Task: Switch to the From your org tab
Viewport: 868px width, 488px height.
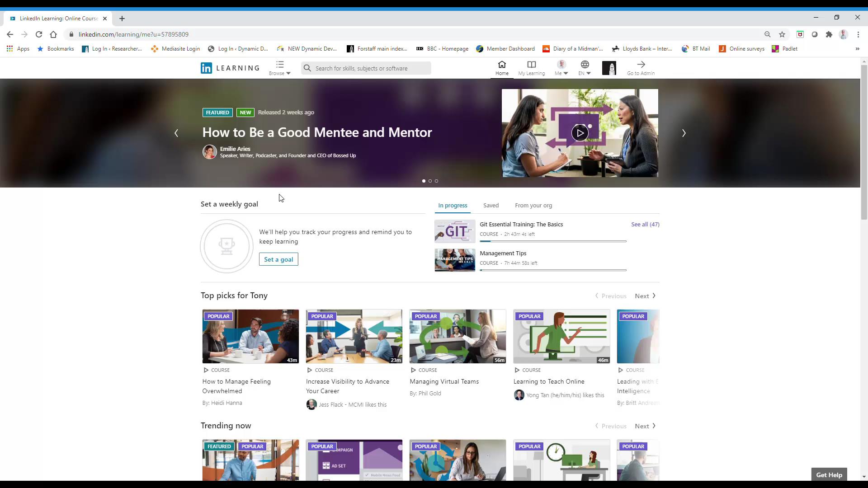Action: point(533,205)
